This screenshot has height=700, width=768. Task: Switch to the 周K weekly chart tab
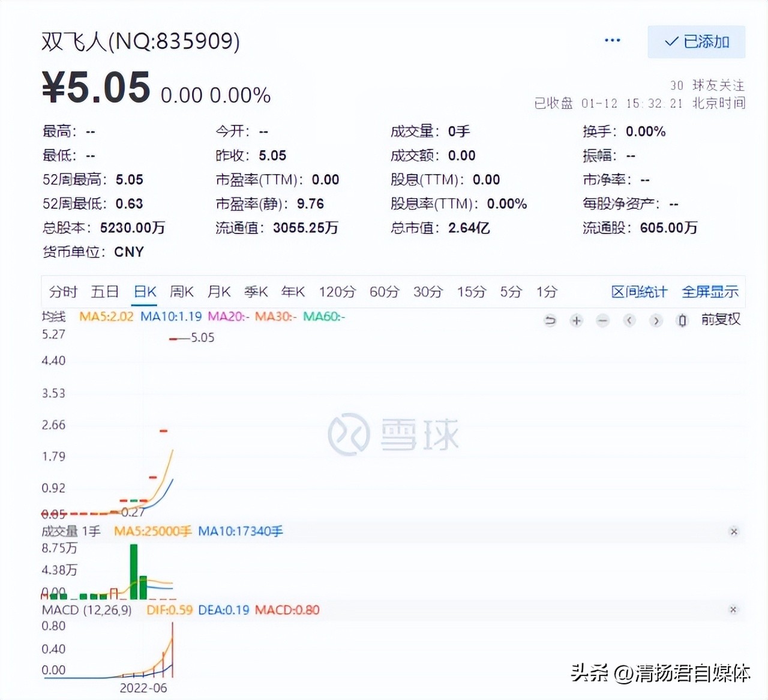[x=181, y=292]
